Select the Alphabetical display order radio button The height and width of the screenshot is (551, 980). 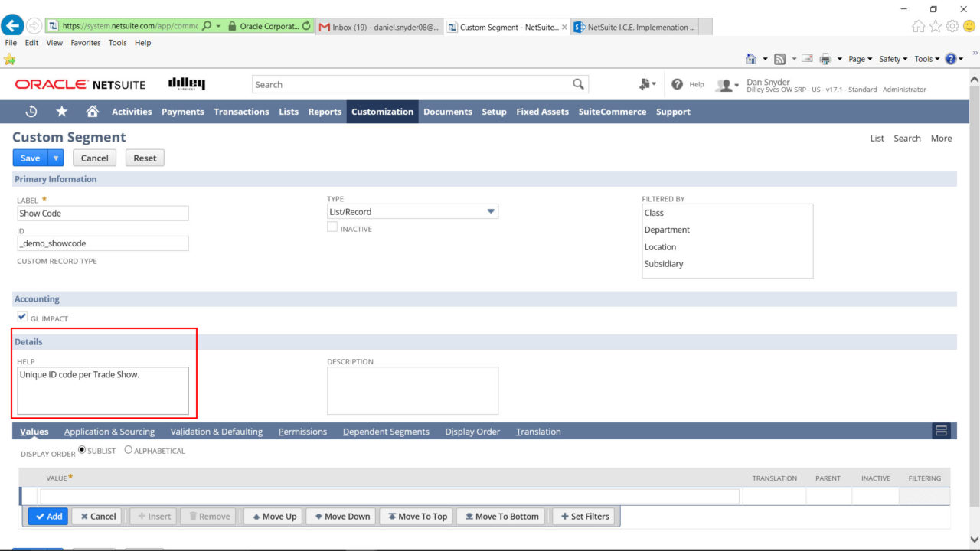click(128, 449)
